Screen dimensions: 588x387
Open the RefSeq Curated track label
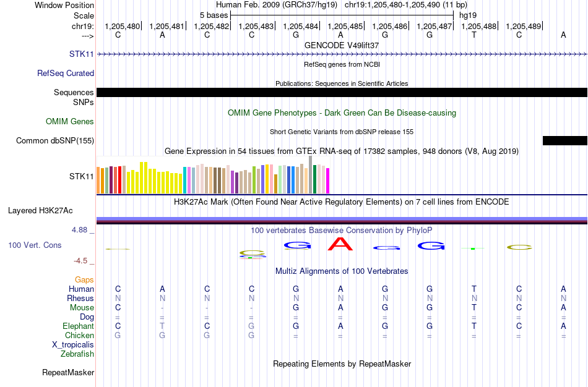click(x=65, y=73)
